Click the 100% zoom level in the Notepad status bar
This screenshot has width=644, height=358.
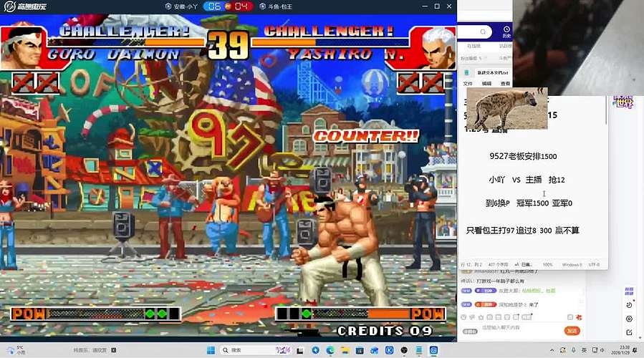[x=547, y=265]
